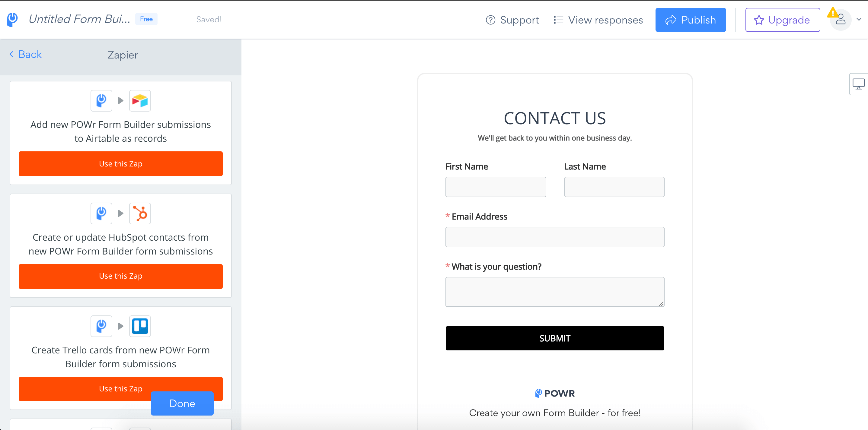Viewport: 868px width, 430px height.
Task: Use this Zap for HubSpot contacts
Action: 121,276
